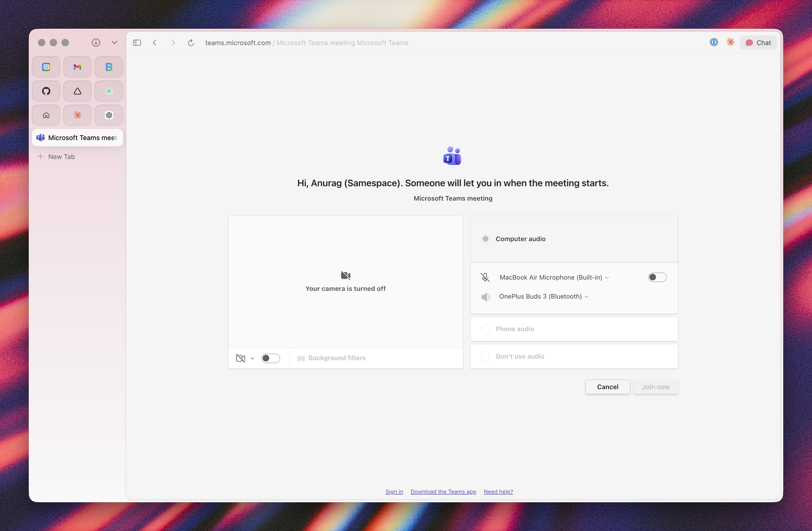
Task: Go back to the previous page
Action: (x=155, y=43)
